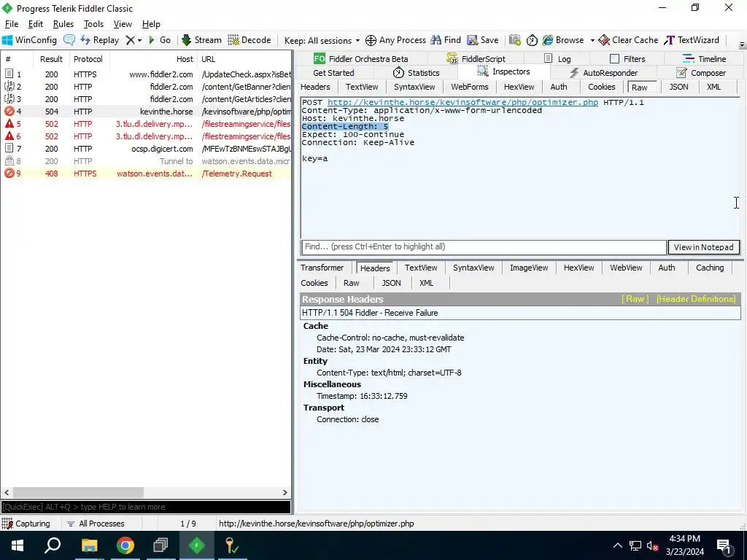
Task: Replay the selected session
Action: click(x=99, y=40)
